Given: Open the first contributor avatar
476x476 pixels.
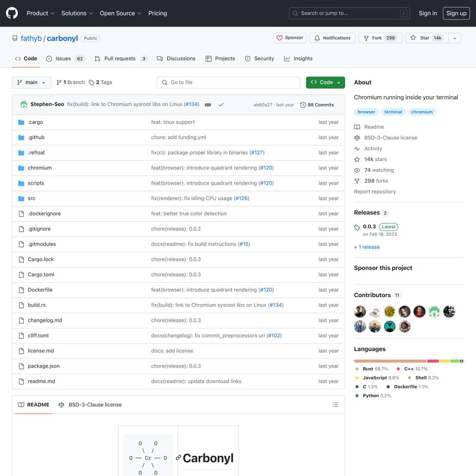Looking at the screenshot, I should click(360, 311).
